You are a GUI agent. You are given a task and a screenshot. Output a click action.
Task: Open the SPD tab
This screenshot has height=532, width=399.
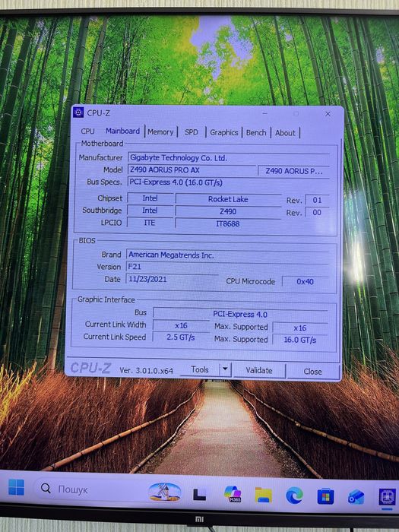point(191,132)
